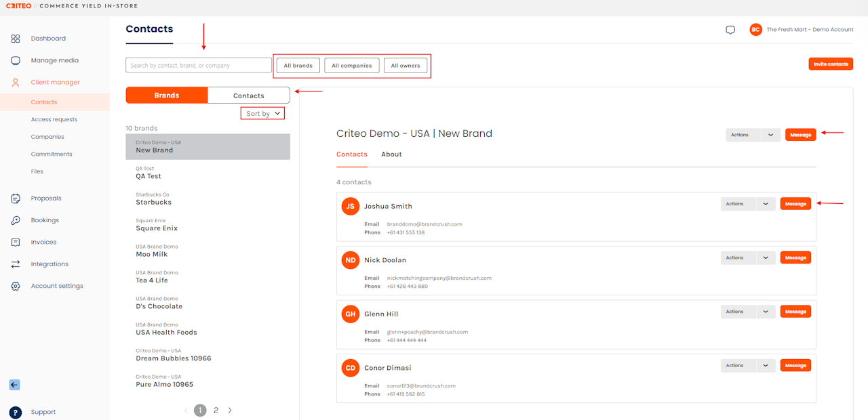Switch the list toggle to Contacts
The image size is (868, 420).
[248, 96]
